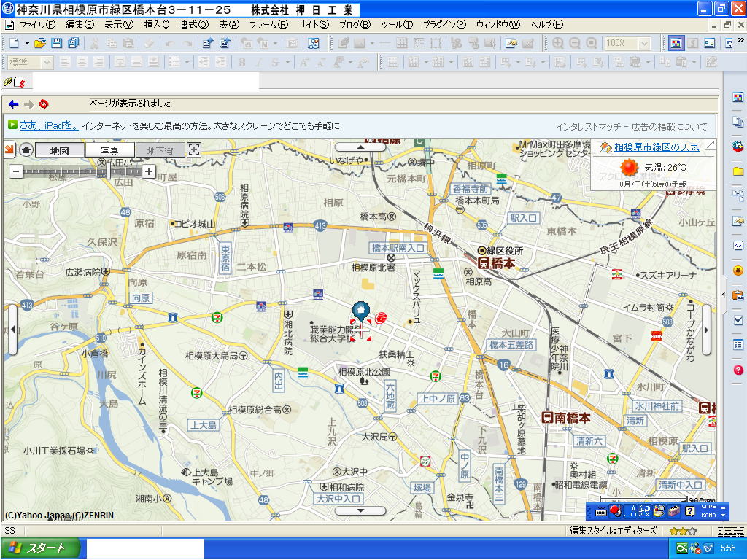This screenshot has width=747, height=560.
Task: Open the site map view icon
Action: (314, 43)
